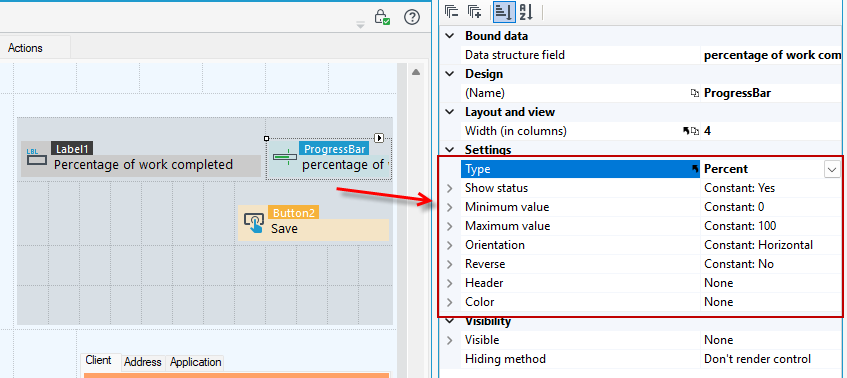This screenshot has width=847, height=378.
Task: Expand the Minimum value property
Action: [x=449, y=207]
